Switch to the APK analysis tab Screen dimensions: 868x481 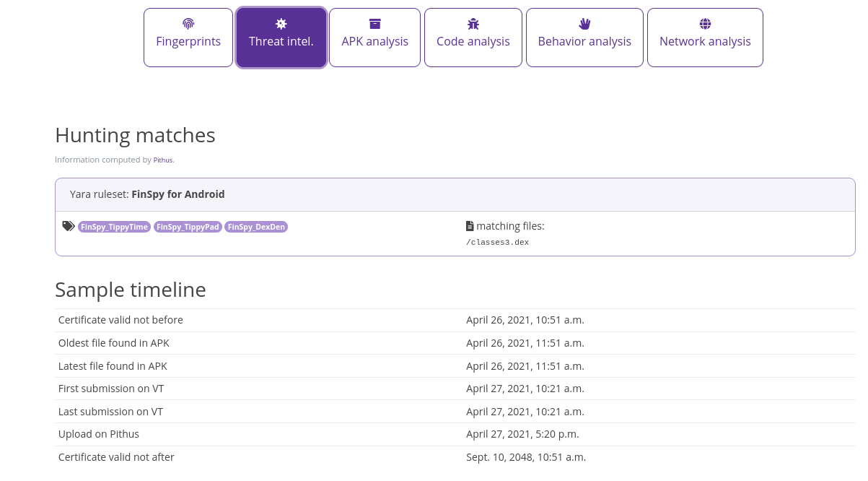374,41
